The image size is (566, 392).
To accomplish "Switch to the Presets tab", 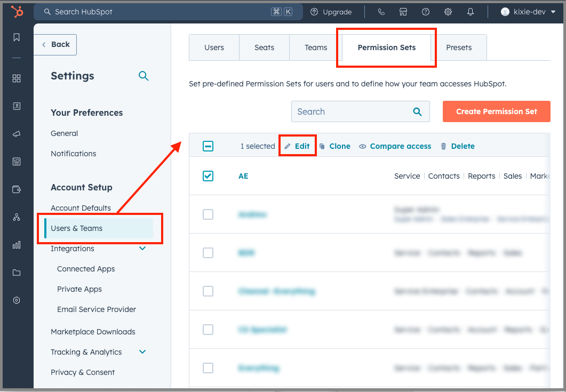I will pos(459,47).
